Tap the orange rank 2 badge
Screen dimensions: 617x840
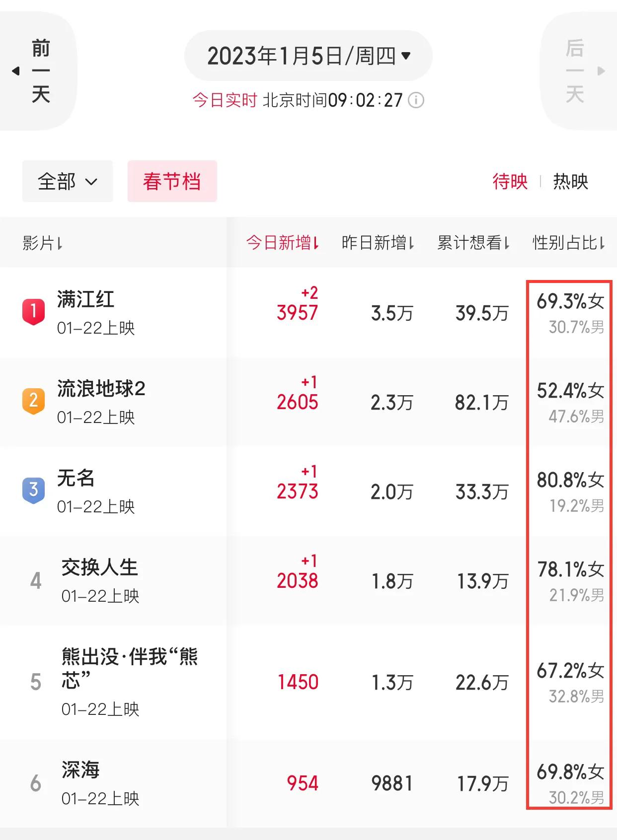(x=33, y=401)
